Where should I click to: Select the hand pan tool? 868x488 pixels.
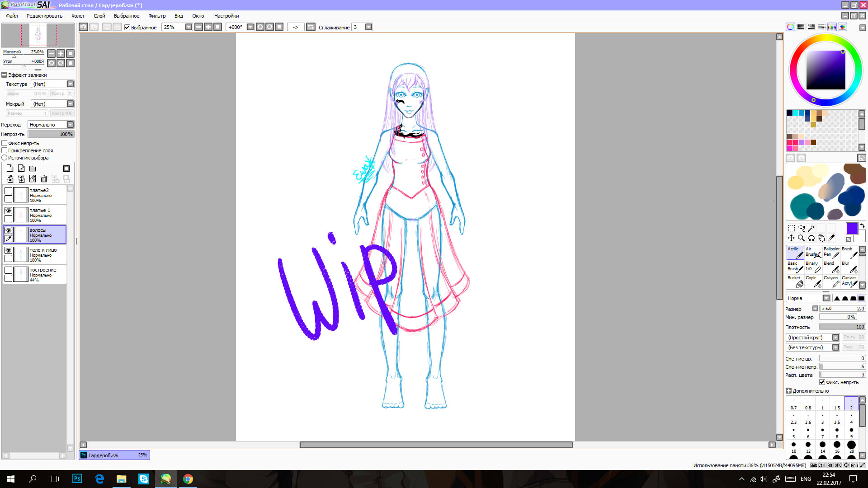coord(821,238)
